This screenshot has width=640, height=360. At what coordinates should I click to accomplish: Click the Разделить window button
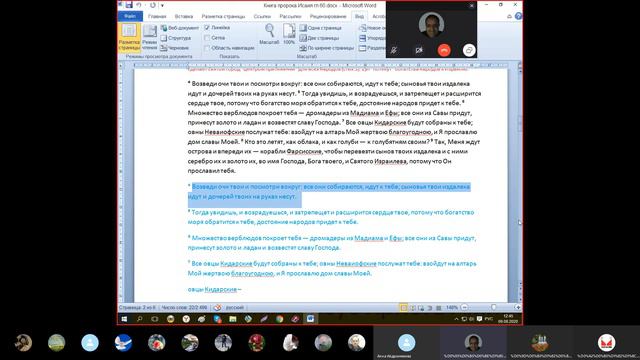tap(372, 48)
